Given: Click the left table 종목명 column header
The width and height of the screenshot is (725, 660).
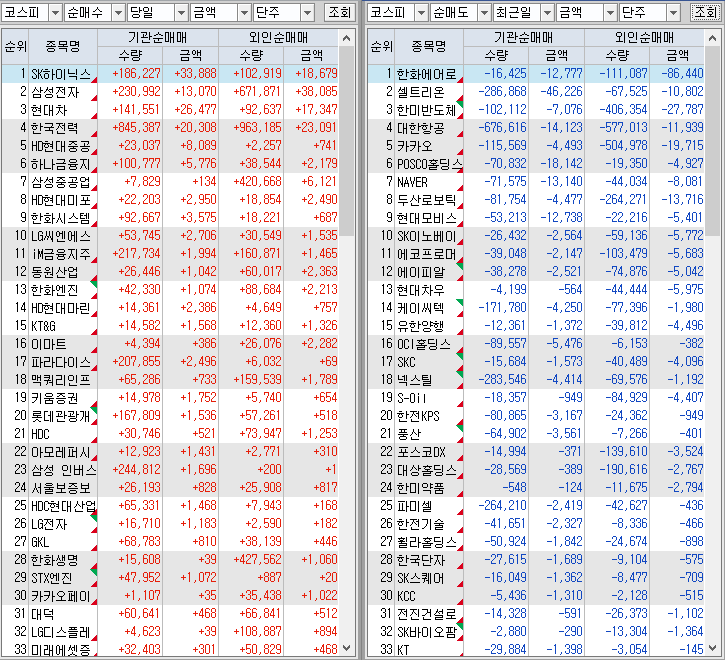Looking at the screenshot, I should click(x=63, y=46).
